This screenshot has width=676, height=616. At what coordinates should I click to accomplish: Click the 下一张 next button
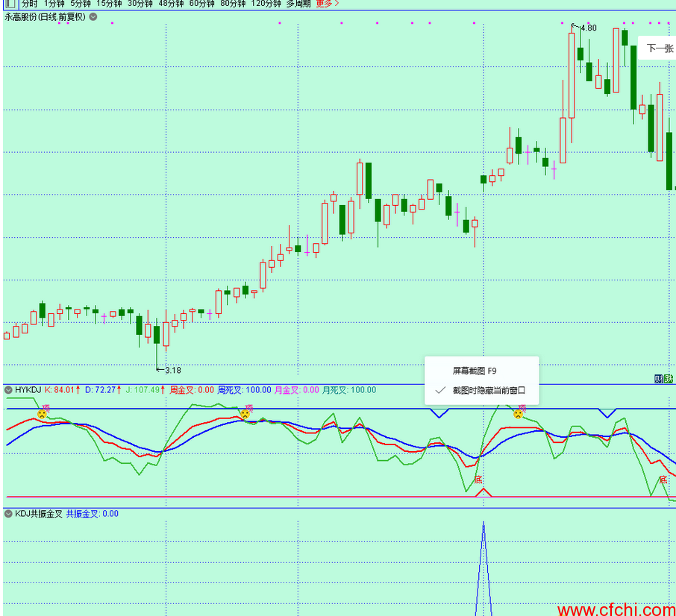click(660, 48)
